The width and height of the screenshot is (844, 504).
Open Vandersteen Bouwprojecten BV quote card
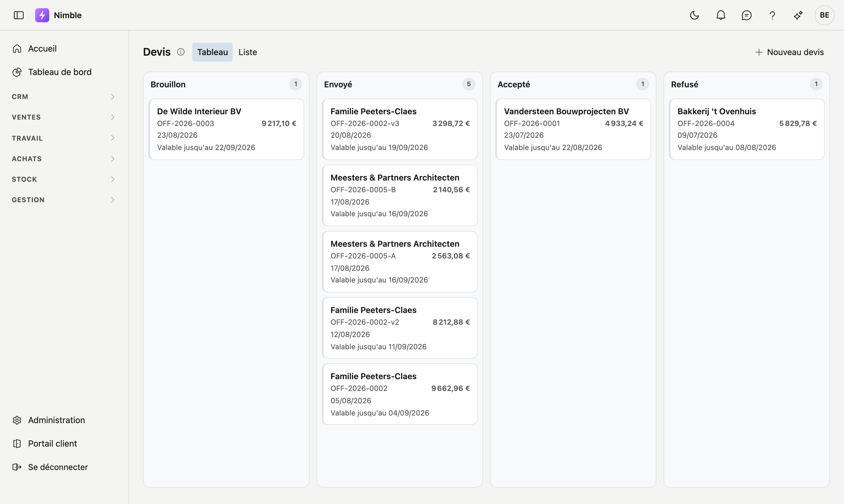point(573,129)
